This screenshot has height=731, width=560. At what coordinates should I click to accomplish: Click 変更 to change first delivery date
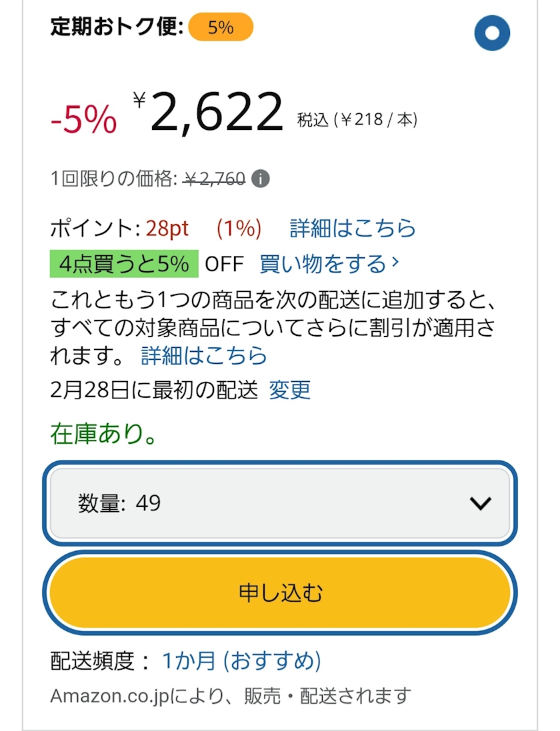tap(289, 390)
